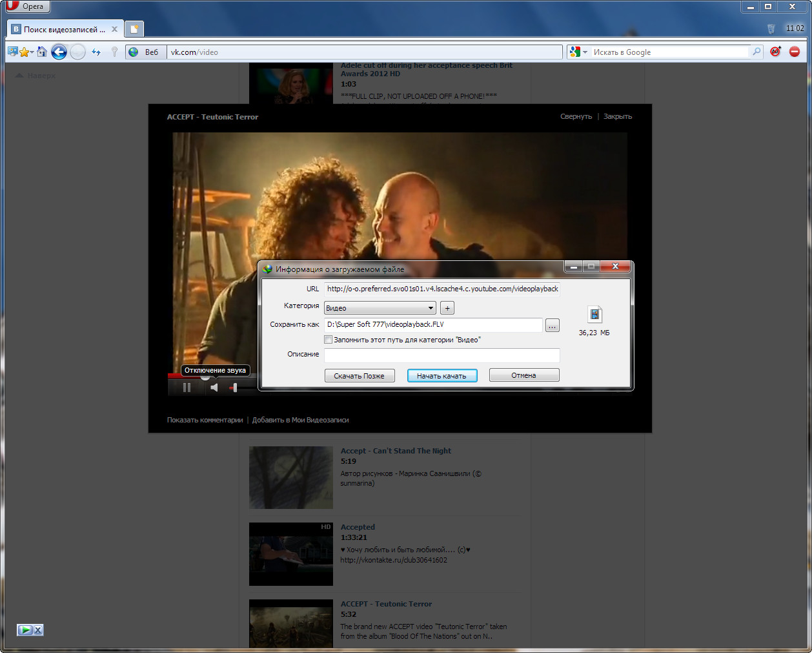The height and width of the screenshot is (653, 812).
Task: Click the '36,23 МБ' file size text
Action: (x=594, y=333)
